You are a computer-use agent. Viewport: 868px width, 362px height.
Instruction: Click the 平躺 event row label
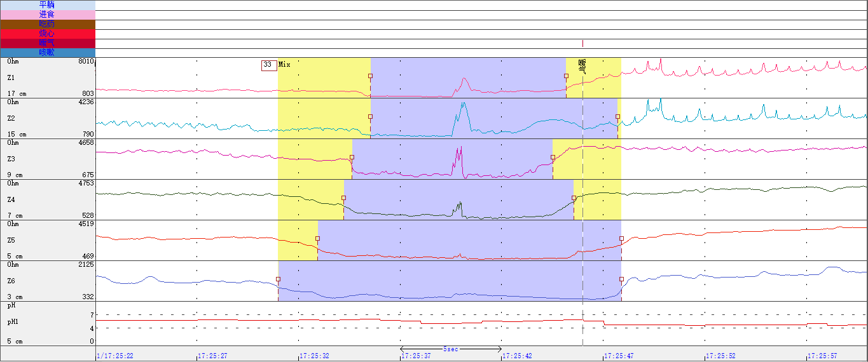[x=47, y=5]
